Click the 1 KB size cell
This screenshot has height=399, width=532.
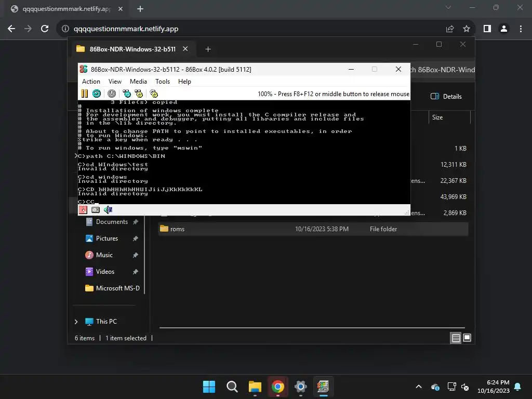(460, 148)
